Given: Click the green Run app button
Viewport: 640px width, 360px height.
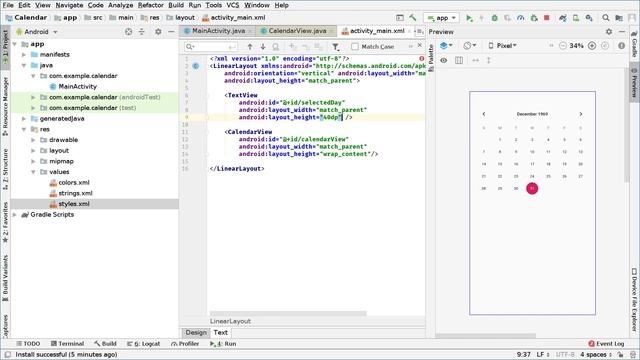Looking at the screenshot, I should (469, 18).
